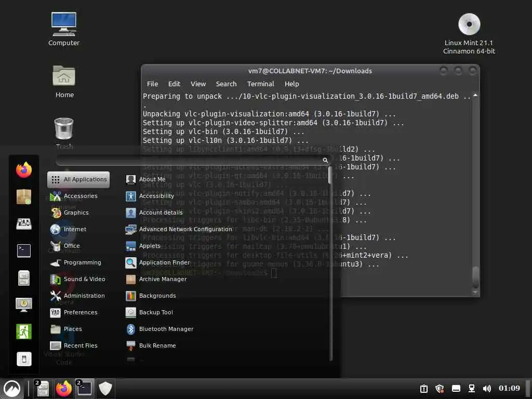Screen dimensions: 532x399
Task: Open Advanced Network Configuration
Action: (179, 229)
